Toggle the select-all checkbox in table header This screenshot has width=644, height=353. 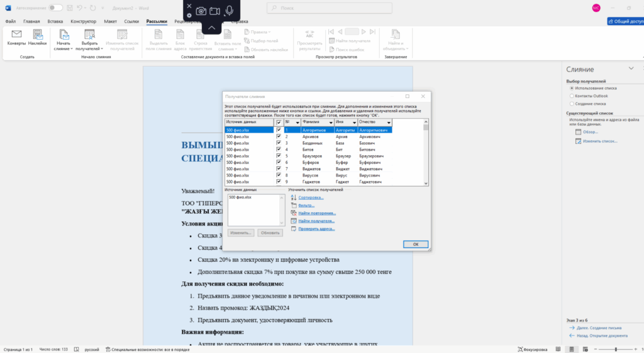coord(279,122)
